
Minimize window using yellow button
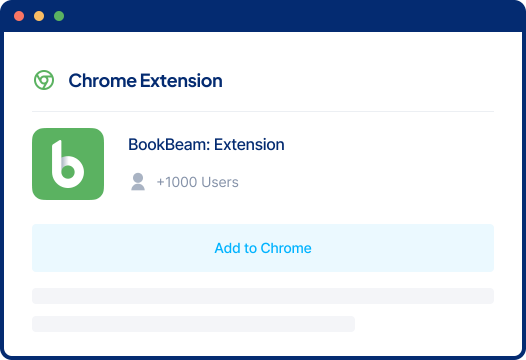[39, 16]
